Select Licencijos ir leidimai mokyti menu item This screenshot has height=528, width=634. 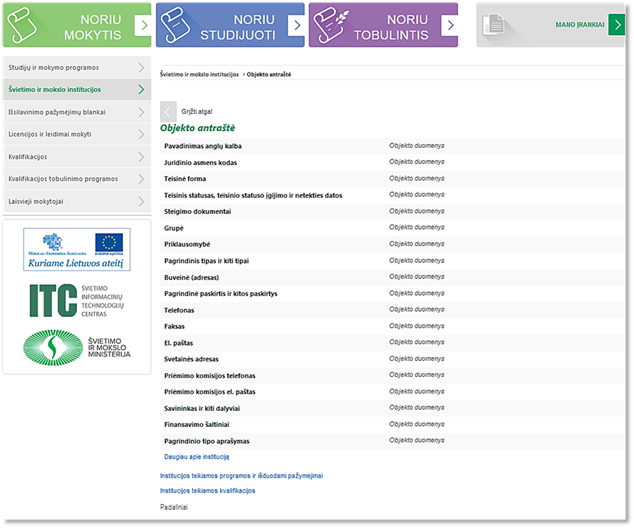pos(77,134)
